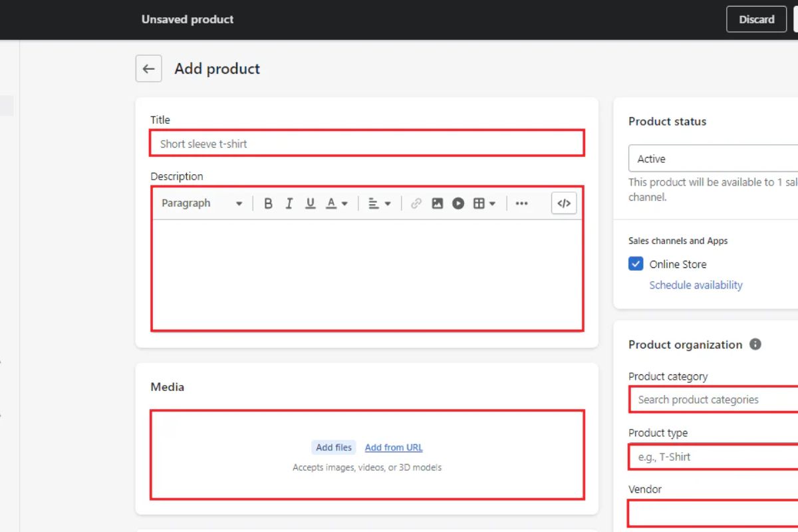Open the Paragraph style dropdown
The height and width of the screenshot is (532, 798).
pyautogui.click(x=201, y=203)
